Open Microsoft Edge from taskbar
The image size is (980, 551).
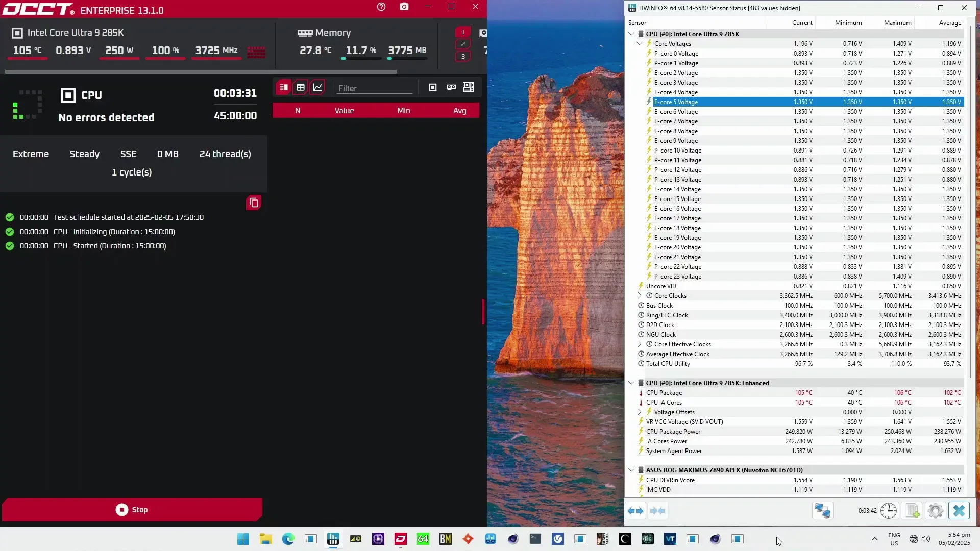[288, 539]
